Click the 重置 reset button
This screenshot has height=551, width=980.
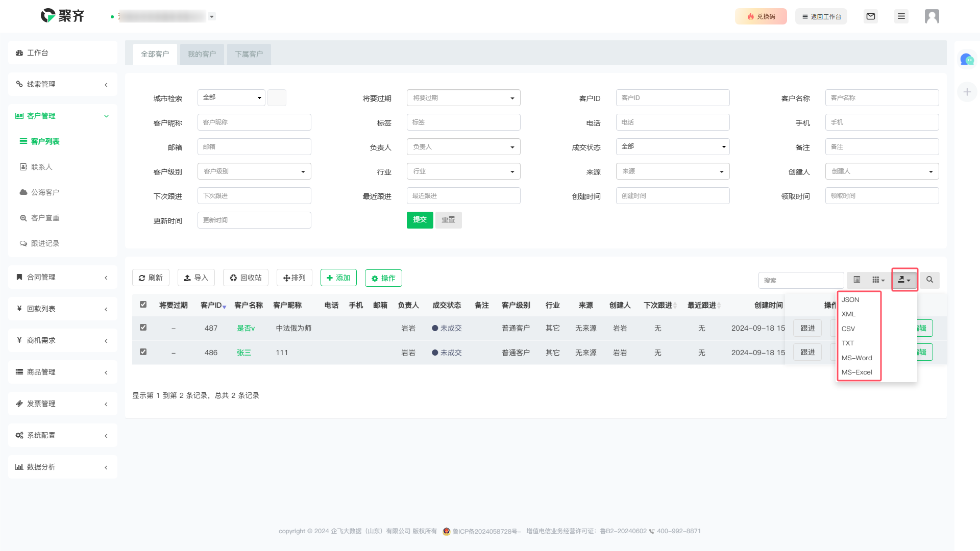tap(449, 220)
